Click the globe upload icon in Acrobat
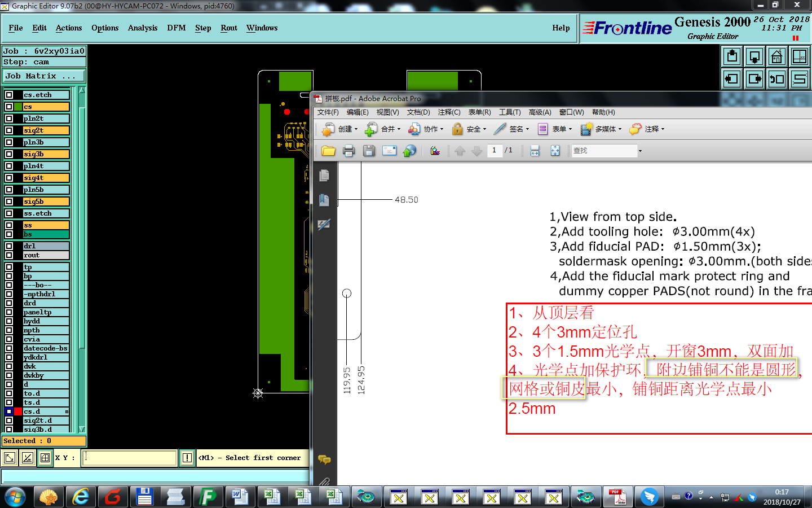Viewport: 812px width, 508px height. tap(409, 151)
